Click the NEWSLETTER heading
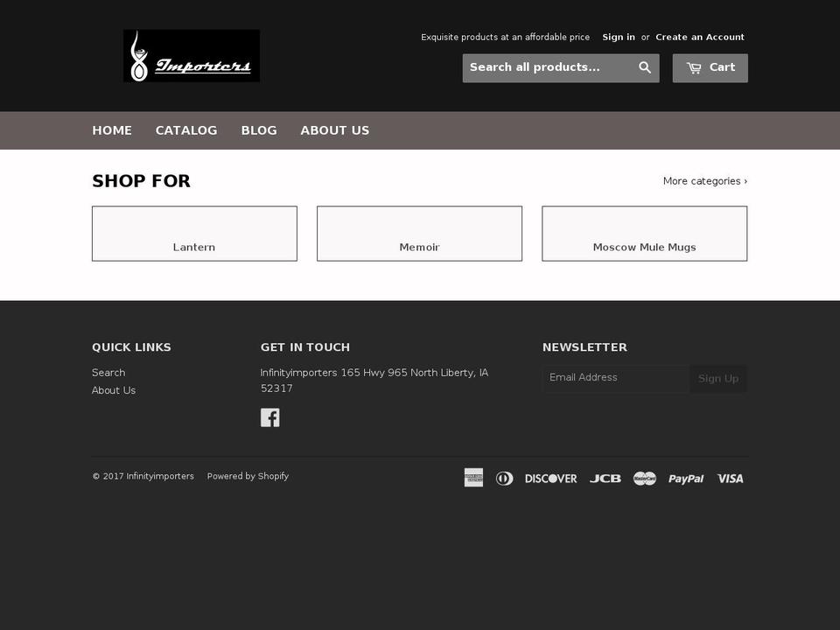The image size is (840, 630). coord(584,347)
